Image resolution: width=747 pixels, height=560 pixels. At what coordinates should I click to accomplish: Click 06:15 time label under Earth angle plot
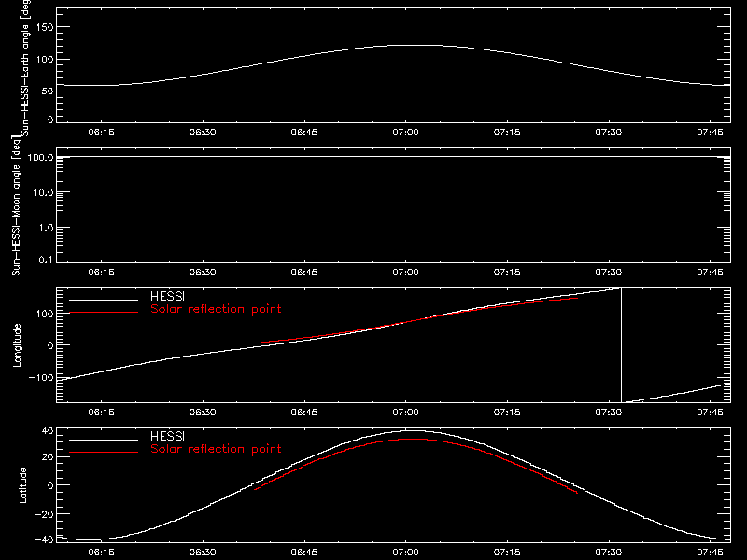[x=102, y=133]
